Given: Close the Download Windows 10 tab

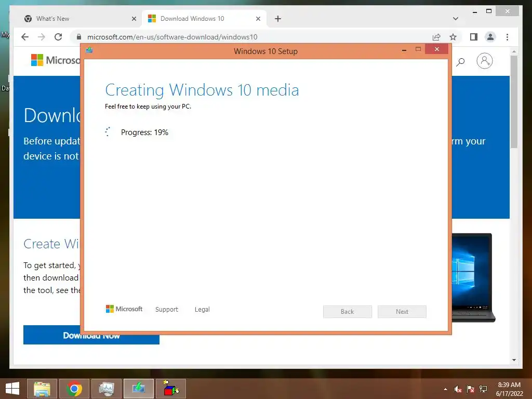Looking at the screenshot, I should [258, 19].
